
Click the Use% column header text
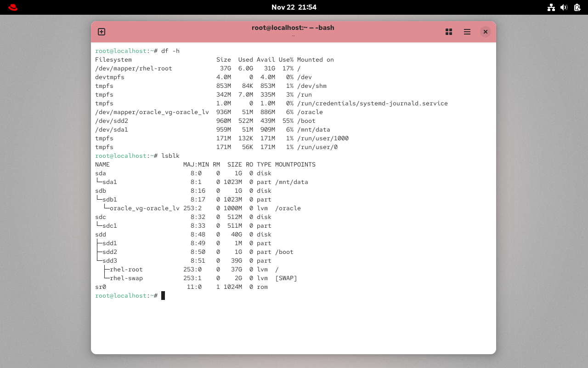click(287, 59)
